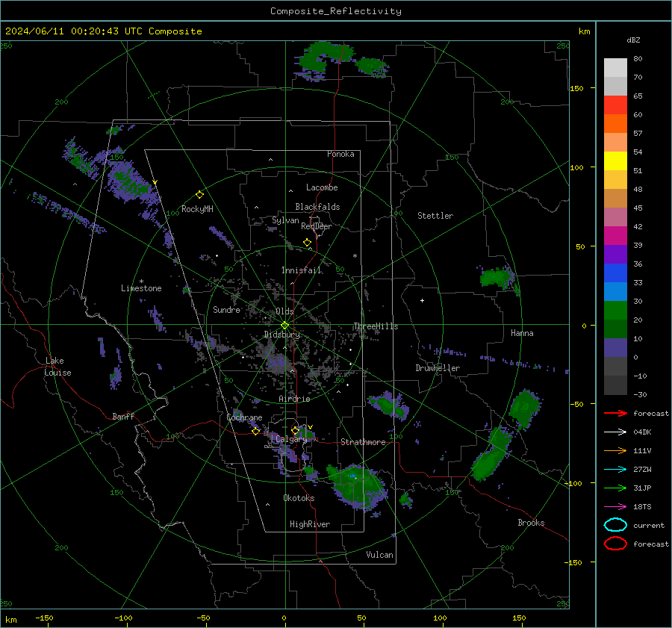Click the Vulcan town label
Screen dimensions: 672x628
click(380, 555)
